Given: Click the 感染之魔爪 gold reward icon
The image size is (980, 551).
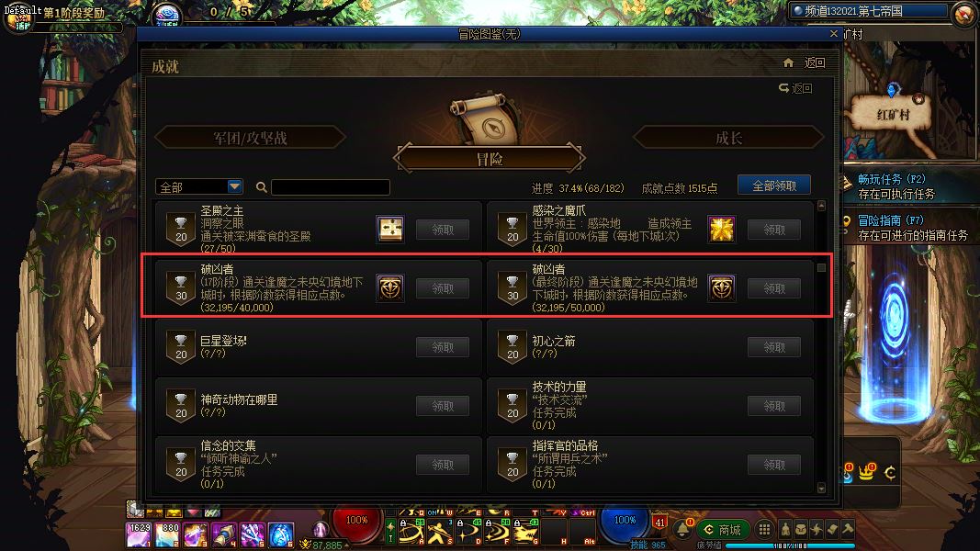Looking at the screenshot, I should click(x=721, y=230).
